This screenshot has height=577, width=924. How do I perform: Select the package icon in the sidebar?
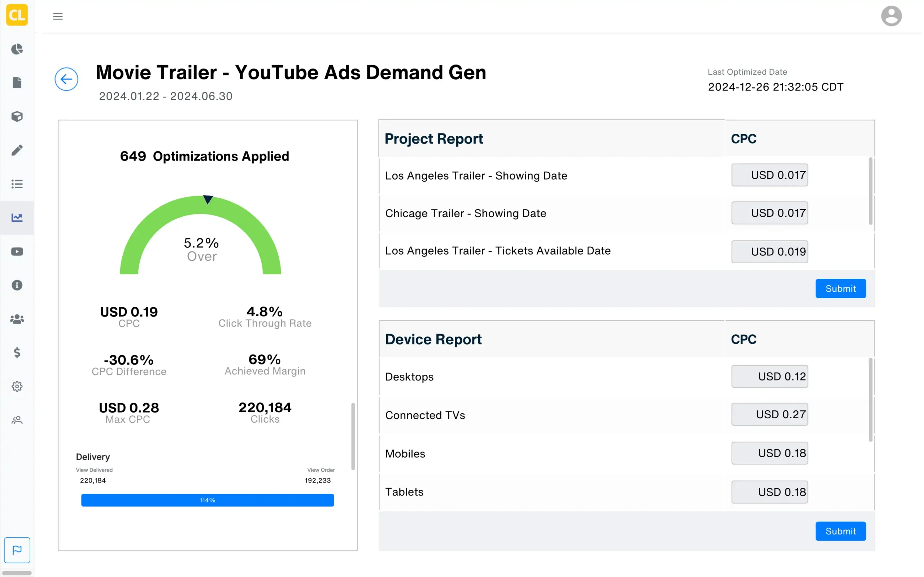point(17,116)
